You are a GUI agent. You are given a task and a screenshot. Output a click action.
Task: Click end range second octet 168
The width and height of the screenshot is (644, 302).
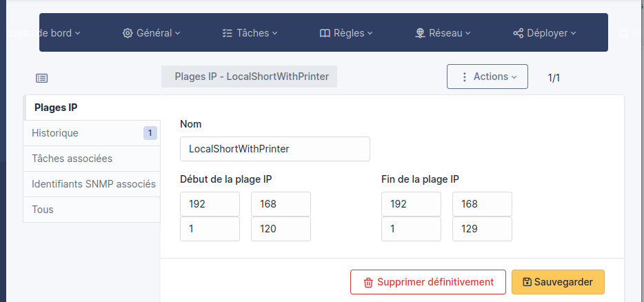482,204
